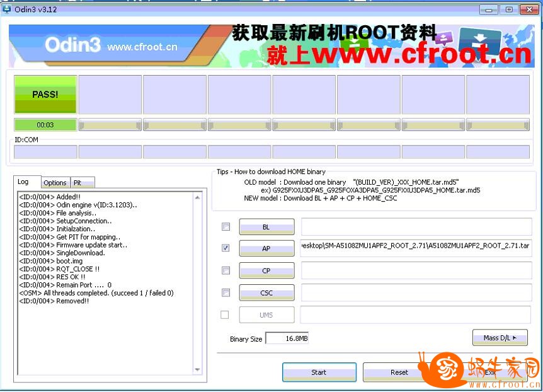Click the BL file path field
Screen dimensions: 543x392
coord(416,227)
